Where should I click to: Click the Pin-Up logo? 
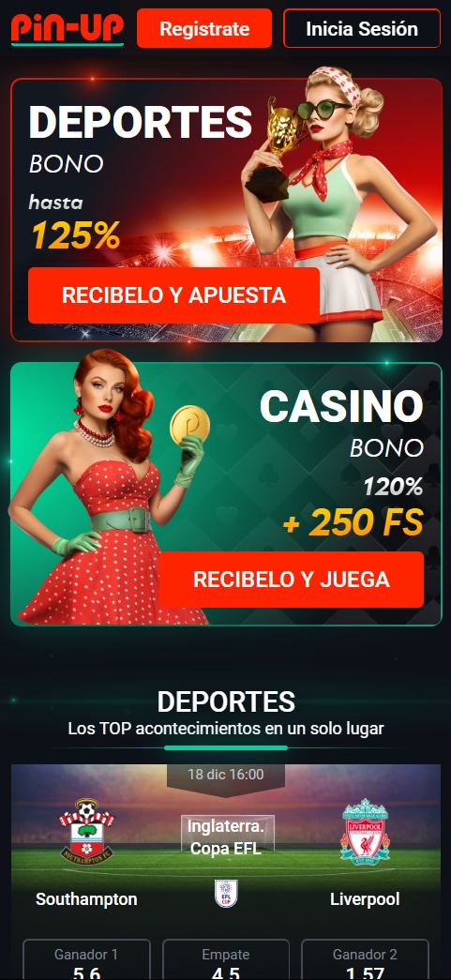pyautogui.click(x=68, y=29)
